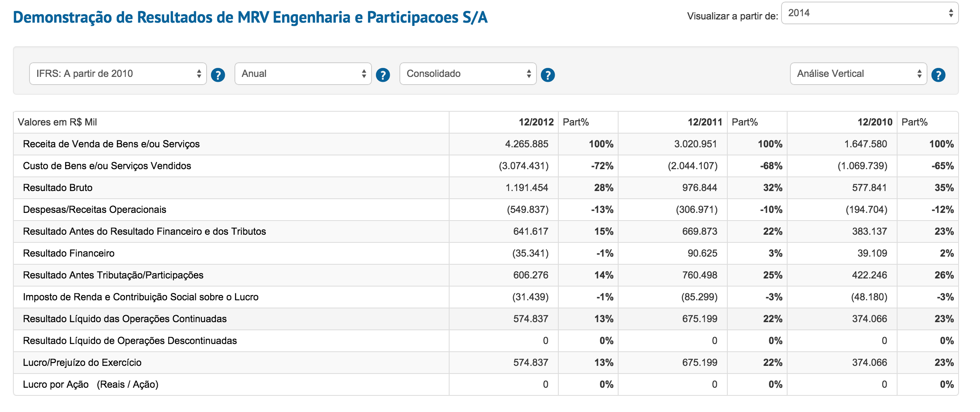Click cost value (2.044.107)

(x=693, y=166)
